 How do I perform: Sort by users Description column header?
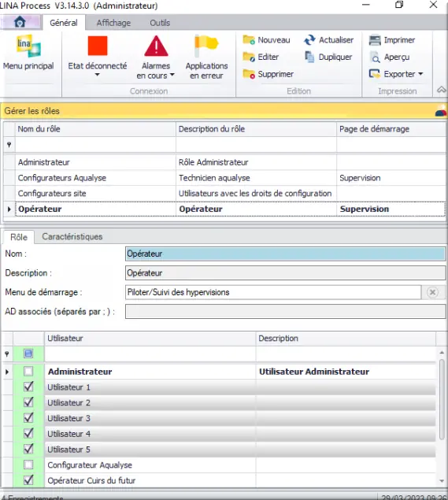pos(346,339)
